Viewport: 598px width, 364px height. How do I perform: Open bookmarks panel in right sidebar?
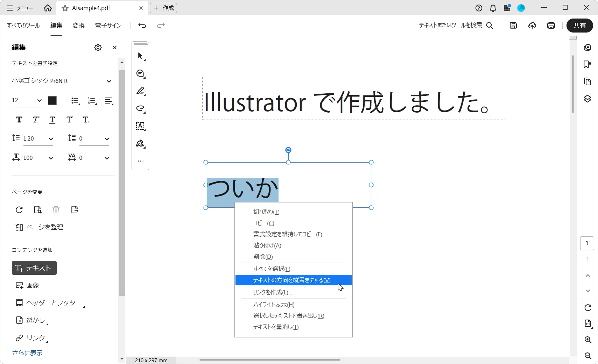588,64
